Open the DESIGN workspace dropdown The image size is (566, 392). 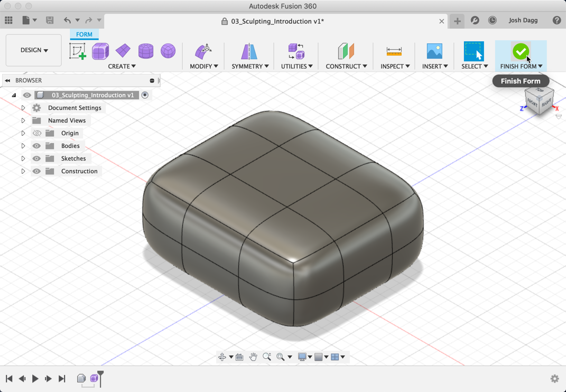(x=34, y=50)
